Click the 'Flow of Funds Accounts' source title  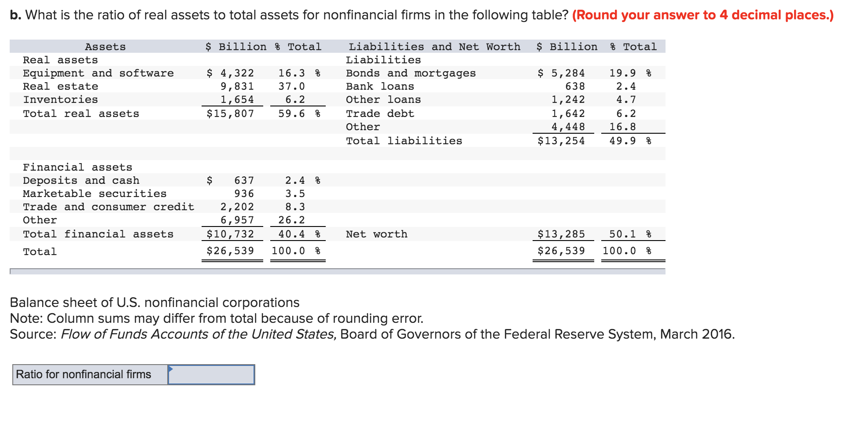click(x=199, y=334)
